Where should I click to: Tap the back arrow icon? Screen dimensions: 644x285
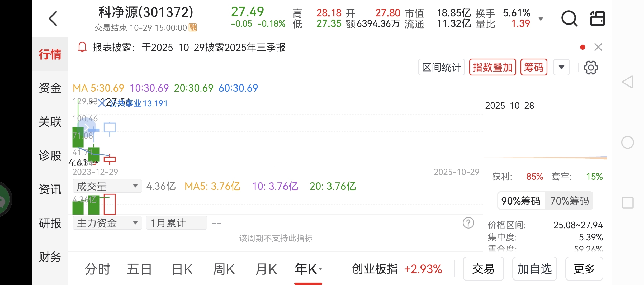tap(53, 18)
